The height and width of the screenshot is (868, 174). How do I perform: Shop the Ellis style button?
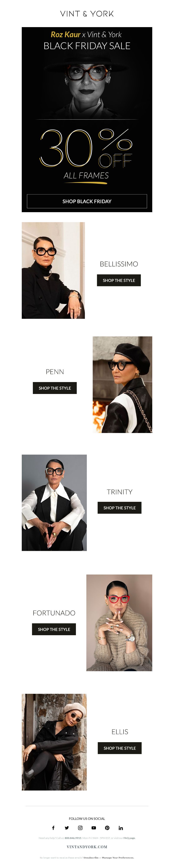(120, 748)
